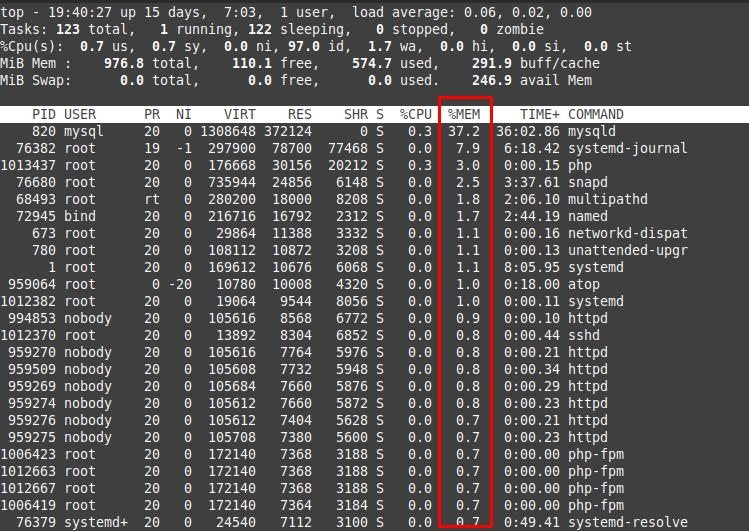
Task: Click the 291.9 buff/cache value
Action: point(492,64)
